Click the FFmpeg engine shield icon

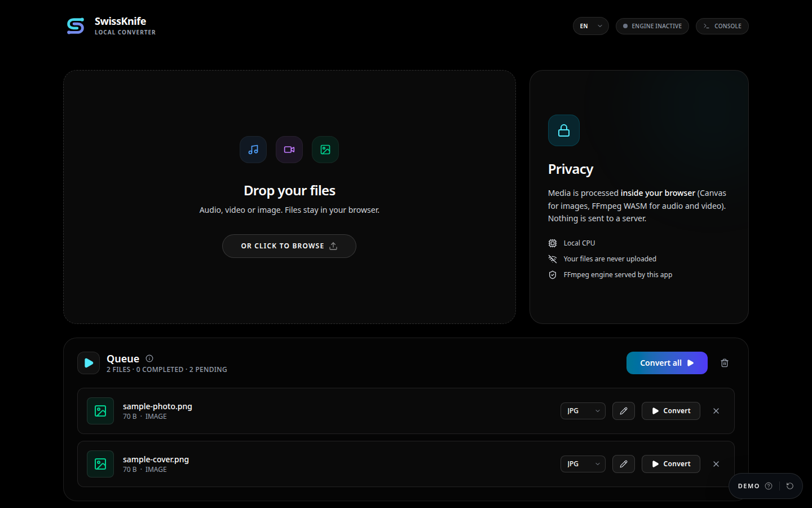tap(553, 275)
